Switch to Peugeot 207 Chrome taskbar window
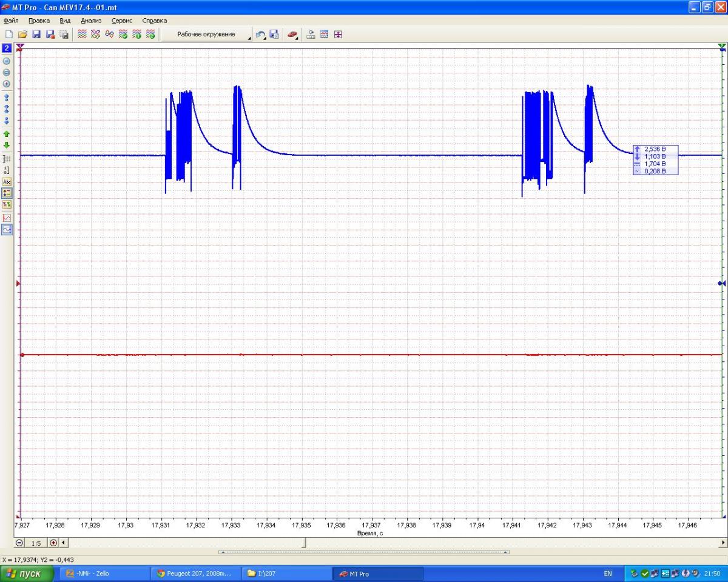 (194, 574)
